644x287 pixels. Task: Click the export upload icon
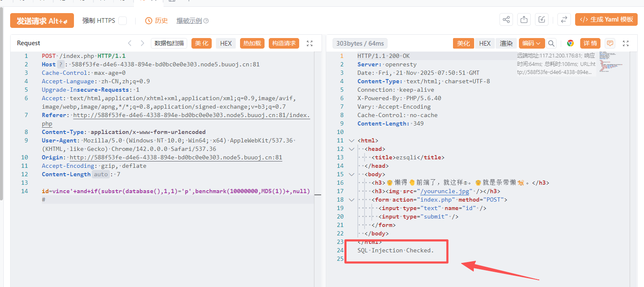(x=524, y=19)
